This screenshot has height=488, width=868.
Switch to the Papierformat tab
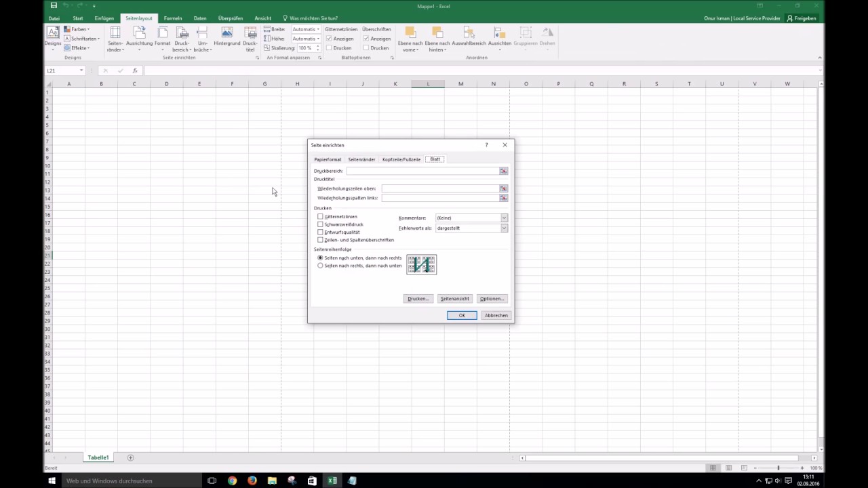(328, 159)
